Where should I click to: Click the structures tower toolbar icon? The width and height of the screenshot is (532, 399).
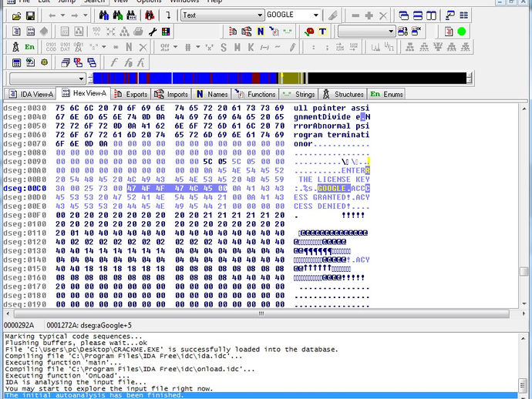pos(15,47)
